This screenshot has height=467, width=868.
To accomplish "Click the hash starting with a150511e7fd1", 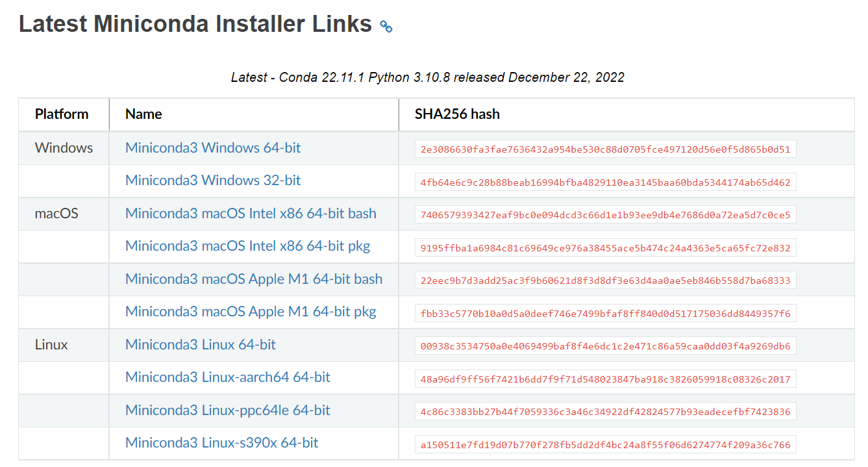I will coord(606,444).
